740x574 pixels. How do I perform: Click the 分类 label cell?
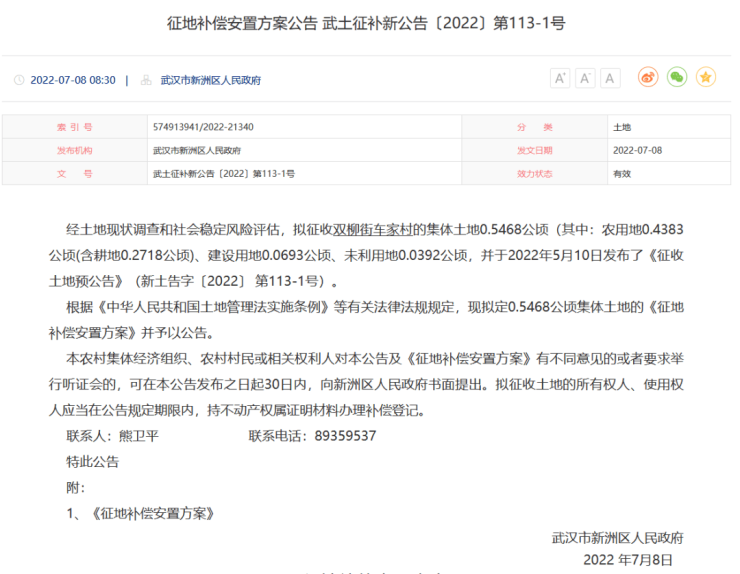click(x=534, y=127)
